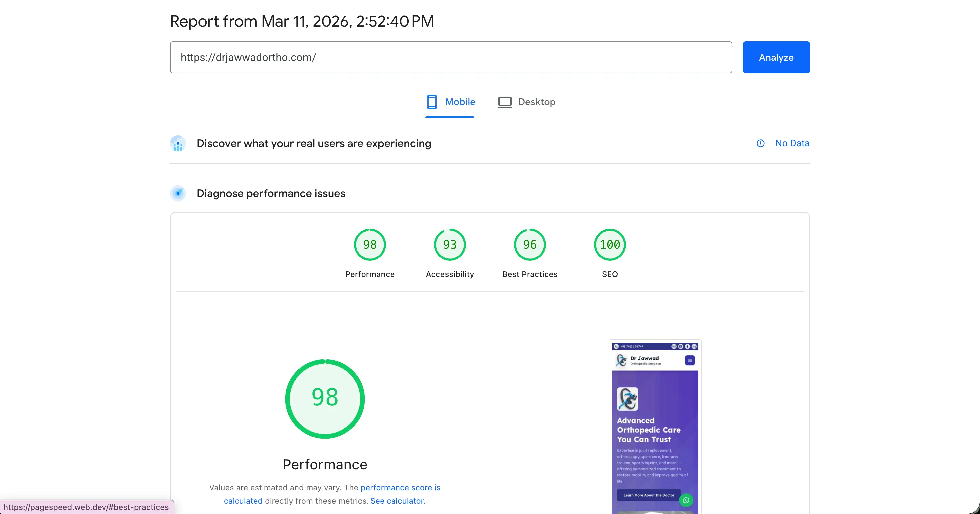Select the desktop monitor icon beside Desktop tab
This screenshot has width=980, height=514.
coord(504,102)
